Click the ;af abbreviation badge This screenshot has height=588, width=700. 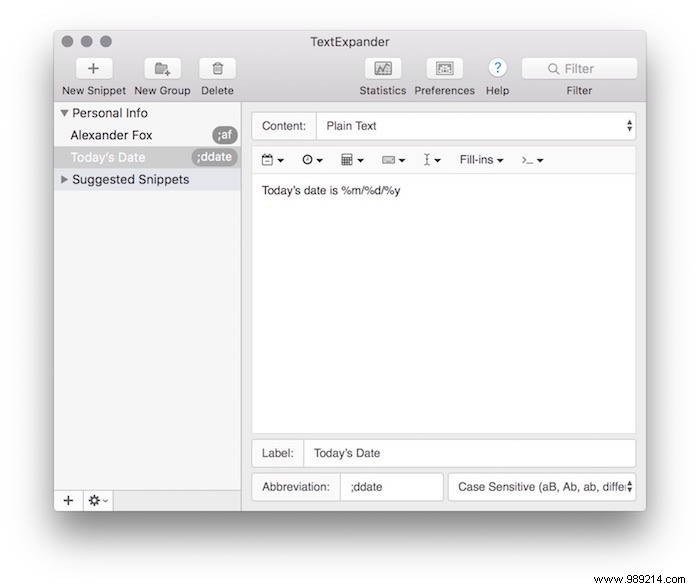pos(225,135)
